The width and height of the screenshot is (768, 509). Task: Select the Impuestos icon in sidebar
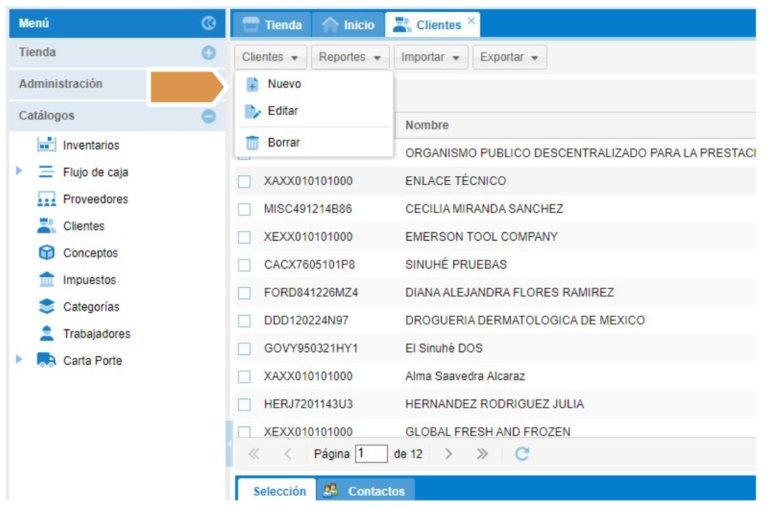click(46, 280)
